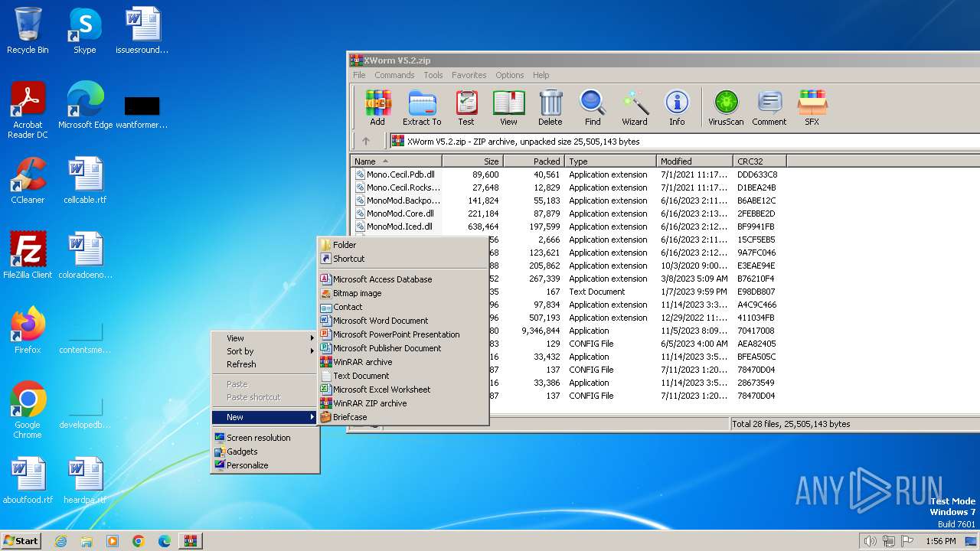Sort file list by Name column
Image resolution: width=980 pixels, height=551 pixels.
(x=397, y=161)
